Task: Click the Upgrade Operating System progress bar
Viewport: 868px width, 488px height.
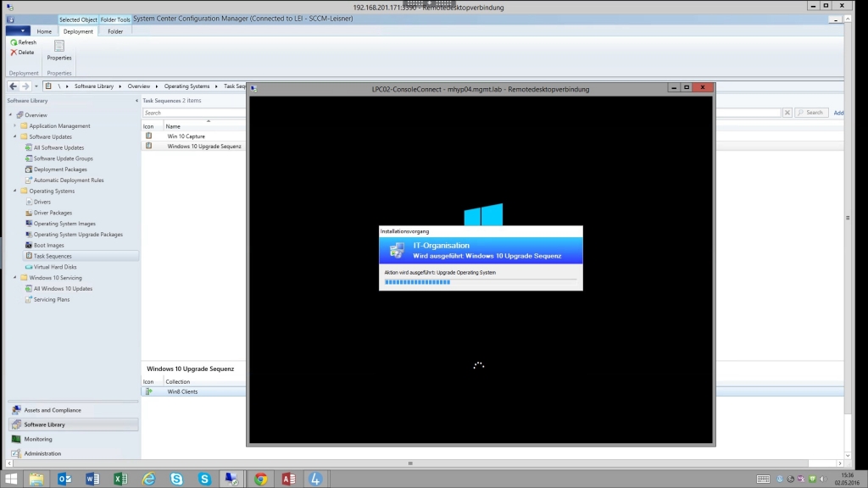Action: [481, 282]
